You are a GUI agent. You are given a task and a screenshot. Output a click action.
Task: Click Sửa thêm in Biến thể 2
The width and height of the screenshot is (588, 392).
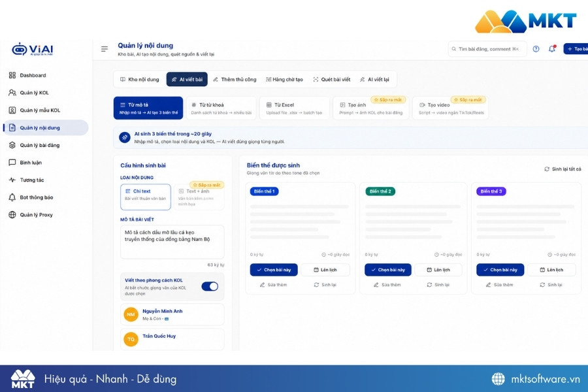pyautogui.click(x=387, y=285)
